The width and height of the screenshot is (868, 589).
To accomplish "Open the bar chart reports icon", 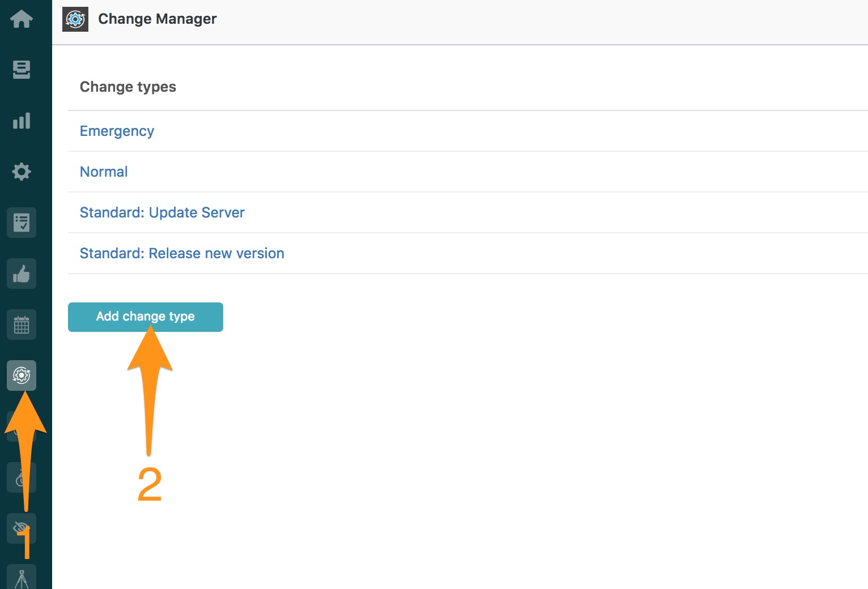I will [x=22, y=121].
